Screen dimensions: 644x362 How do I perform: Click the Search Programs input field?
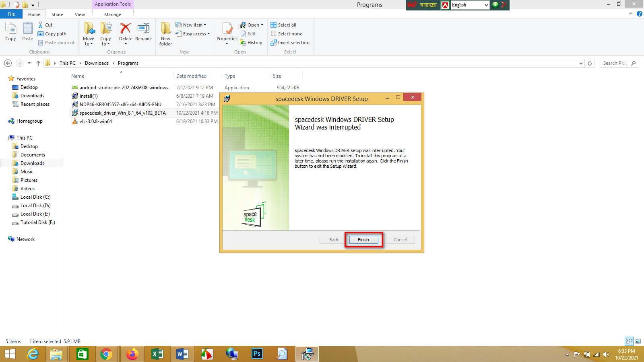pos(619,63)
